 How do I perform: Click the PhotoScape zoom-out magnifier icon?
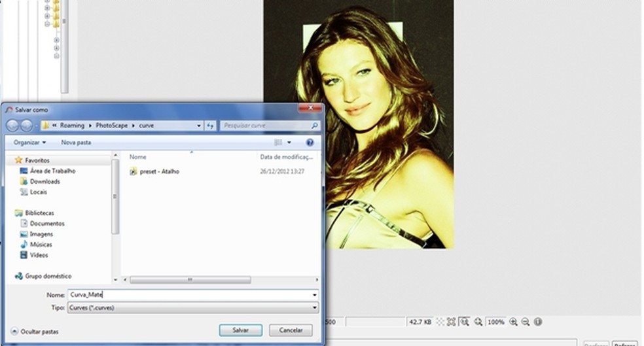point(526,322)
